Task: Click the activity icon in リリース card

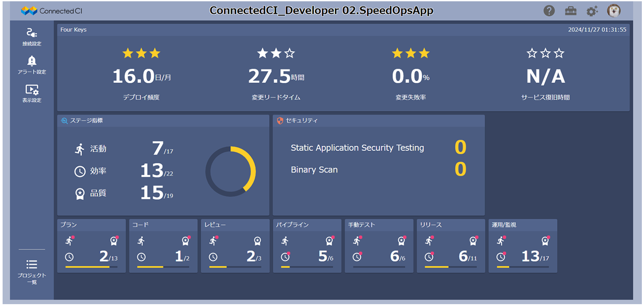Action: tap(429, 241)
